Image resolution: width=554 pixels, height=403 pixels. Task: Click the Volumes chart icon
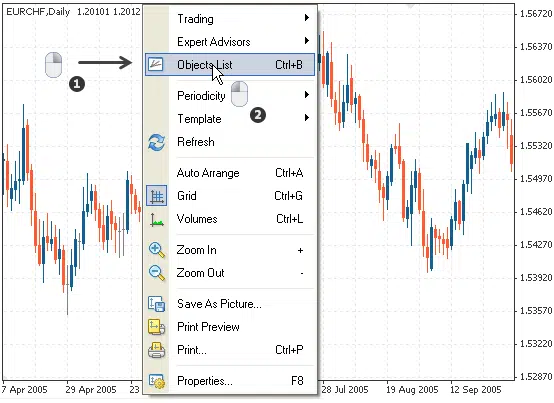[x=157, y=220]
